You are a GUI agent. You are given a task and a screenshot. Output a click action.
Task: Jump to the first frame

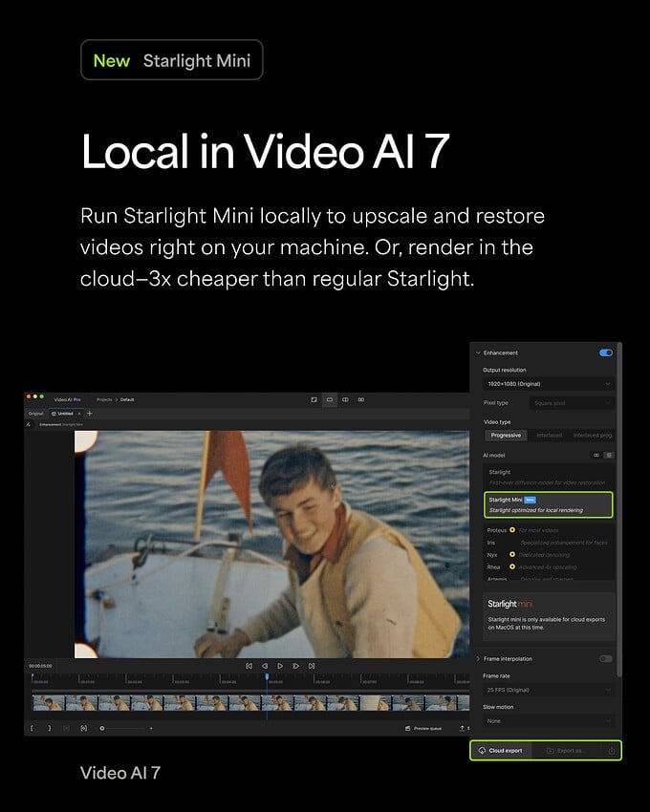[249, 666]
